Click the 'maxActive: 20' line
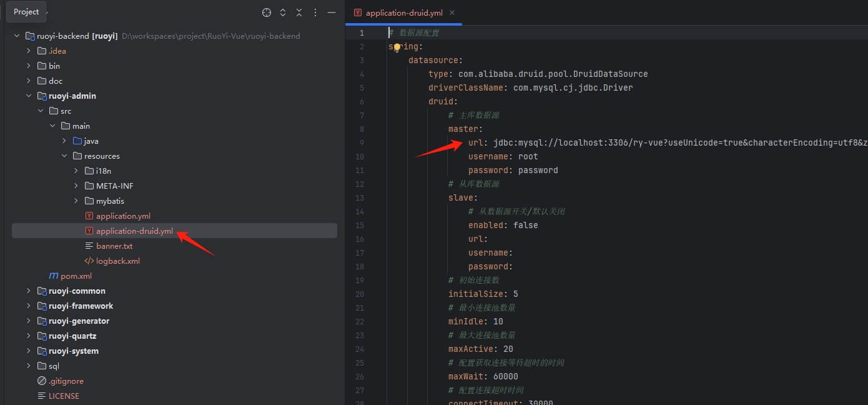 point(481,349)
